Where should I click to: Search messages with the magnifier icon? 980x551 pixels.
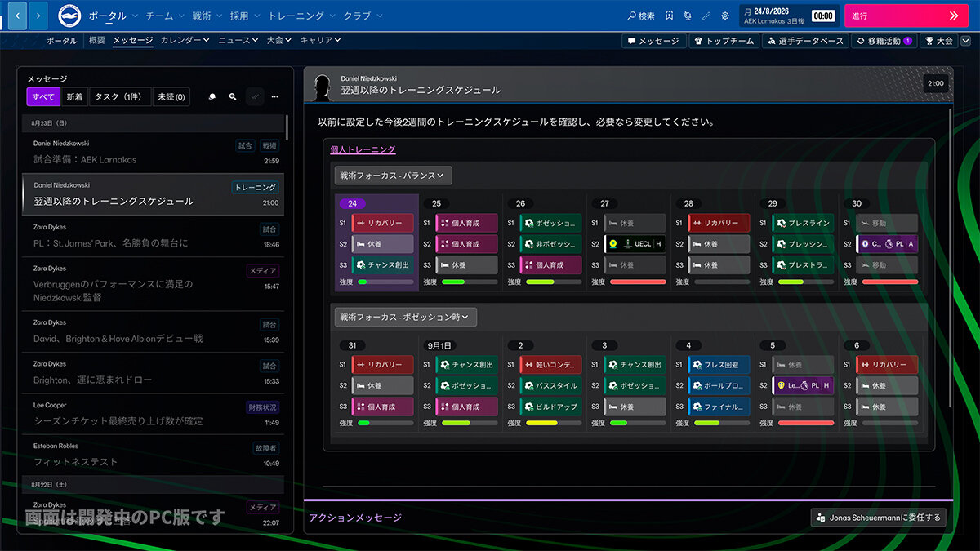pos(233,96)
